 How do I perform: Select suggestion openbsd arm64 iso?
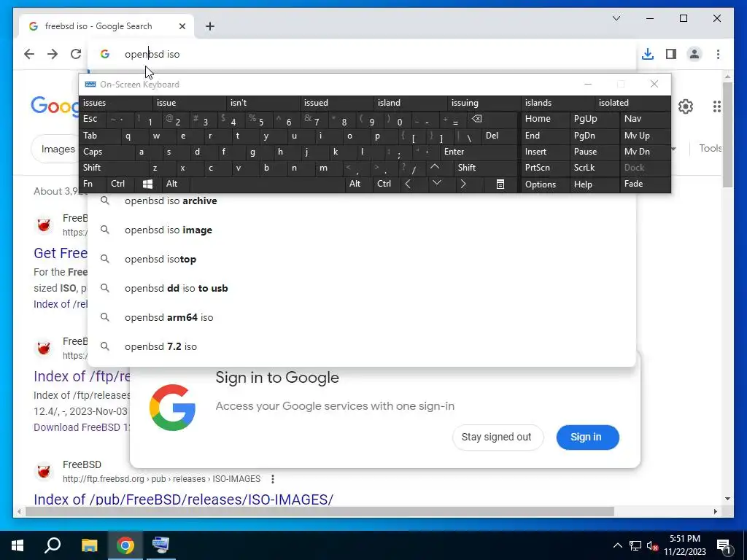click(362, 317)
